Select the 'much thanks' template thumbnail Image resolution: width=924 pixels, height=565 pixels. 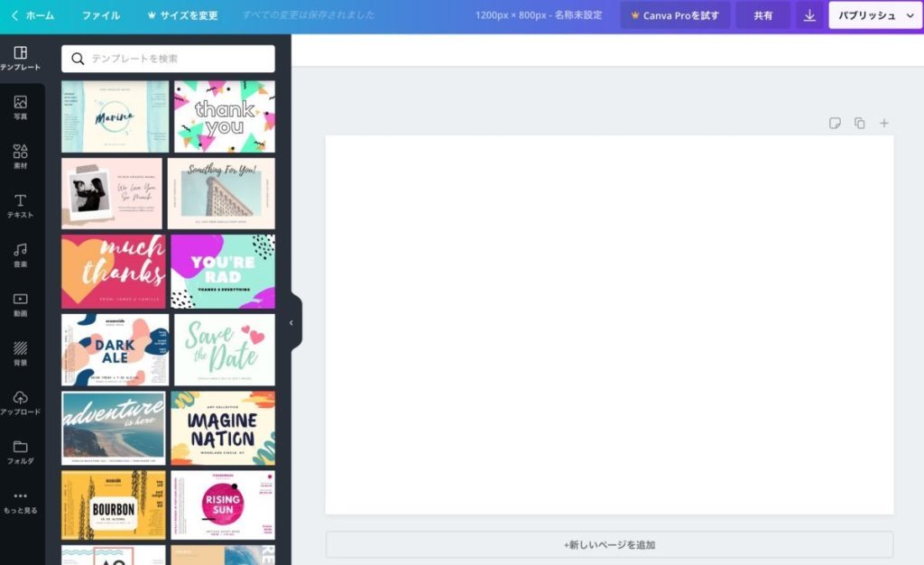click(114, 272)
